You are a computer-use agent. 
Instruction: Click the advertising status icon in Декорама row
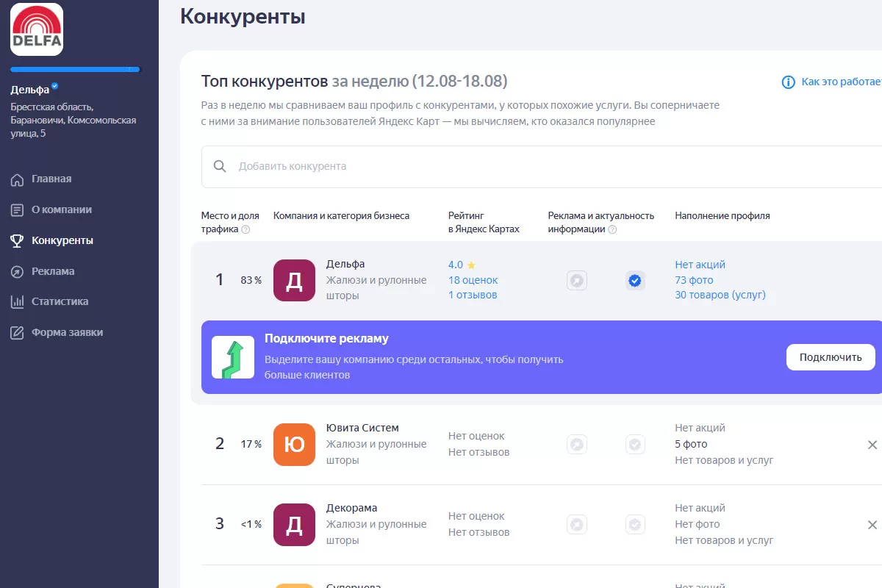tap(577, 524)
